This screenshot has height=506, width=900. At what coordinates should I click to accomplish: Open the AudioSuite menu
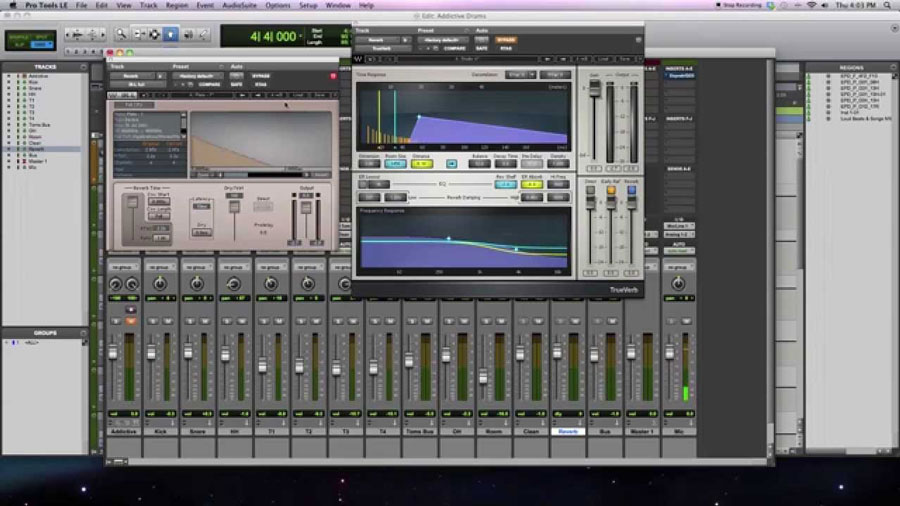pyautogui.click(x=239, y=5)
